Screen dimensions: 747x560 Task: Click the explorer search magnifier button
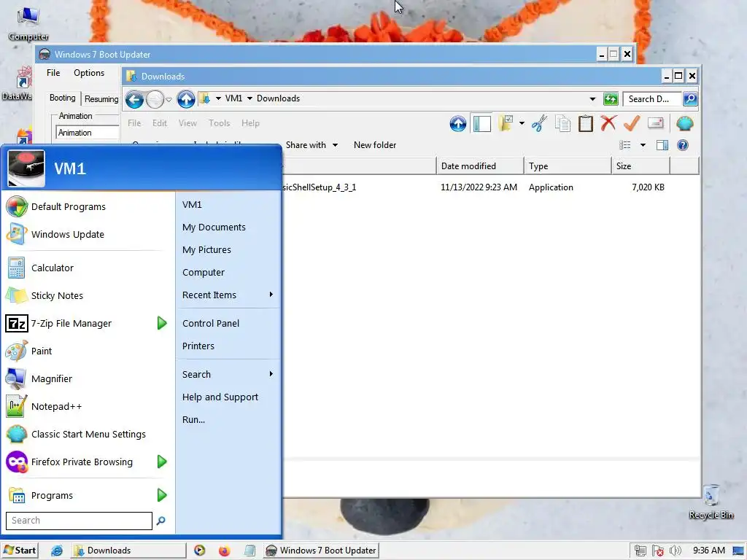pos(690,99)
